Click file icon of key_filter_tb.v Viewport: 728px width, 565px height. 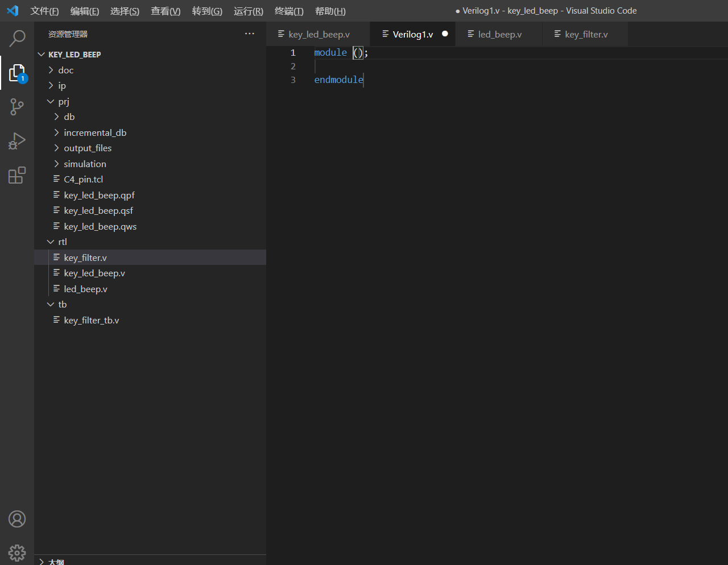56,320
